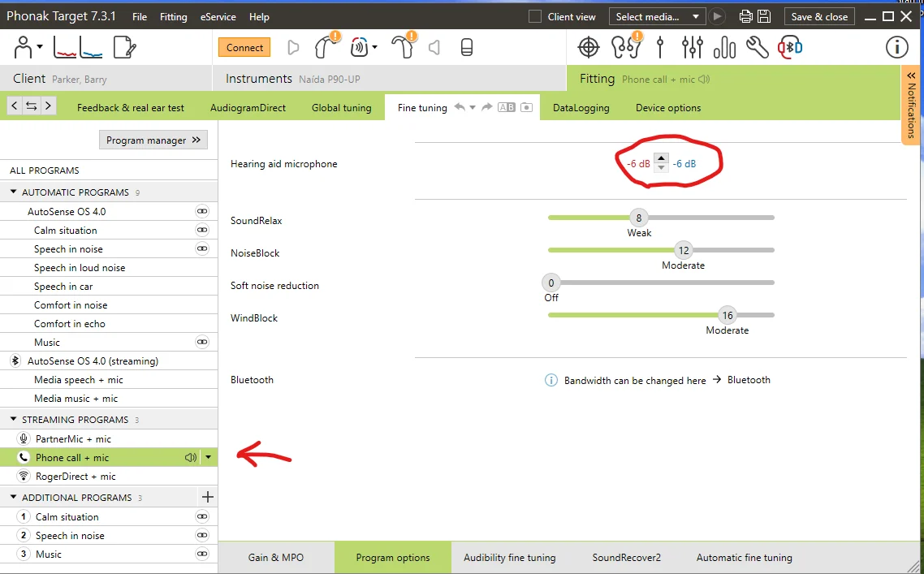The height and width of the screenshot is (574, 924).
Task: Open the feedback test target icon
Action: (x=588, y=47)
